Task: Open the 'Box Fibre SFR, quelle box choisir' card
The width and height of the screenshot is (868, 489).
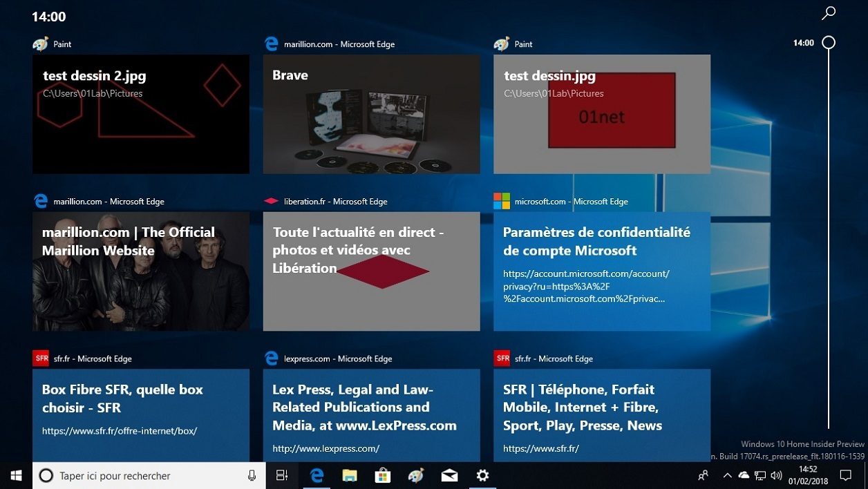Action: (141, 415)
